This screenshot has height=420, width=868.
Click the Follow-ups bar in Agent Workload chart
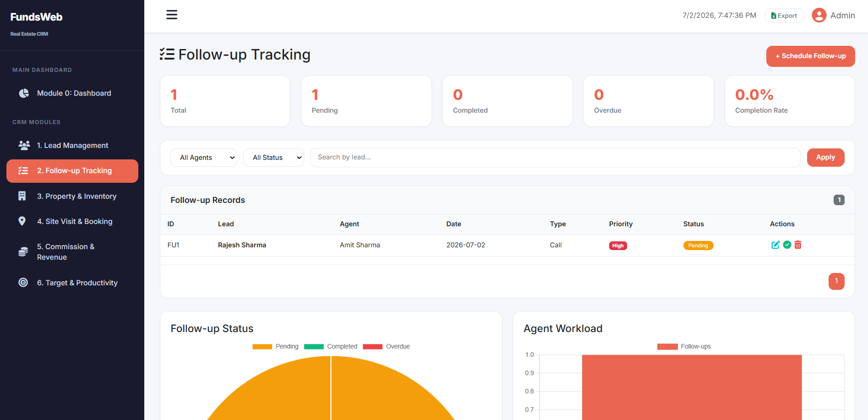(692, 387)
